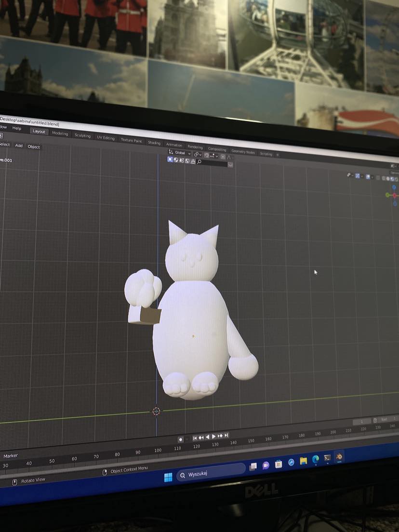Open the filter dropdown beside the search field
This screenshot has width=399, height=532.
point(230,164)
